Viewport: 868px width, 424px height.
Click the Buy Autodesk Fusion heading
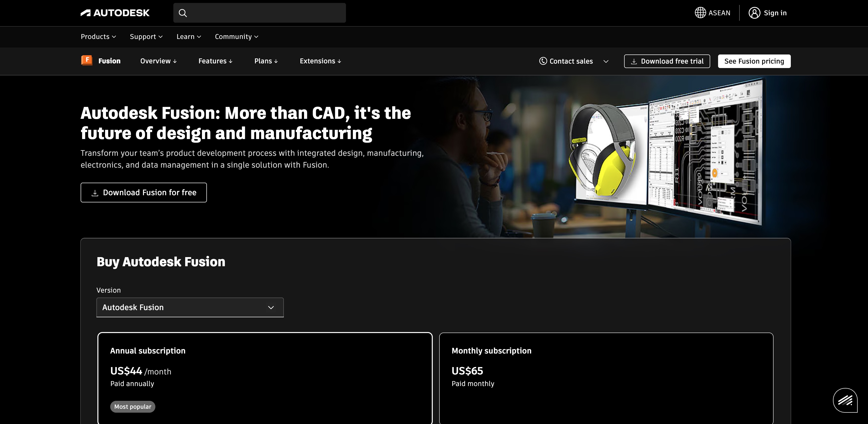(161, 262)
